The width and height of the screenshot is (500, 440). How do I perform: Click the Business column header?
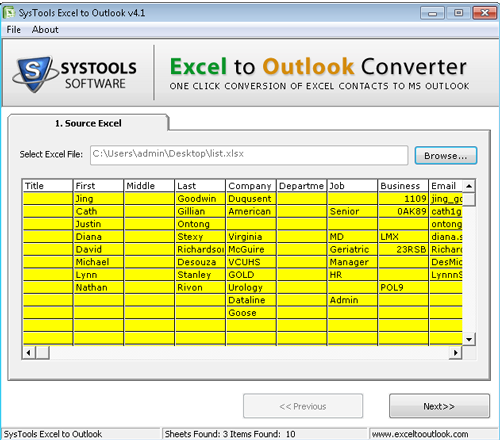pos(403,186)
